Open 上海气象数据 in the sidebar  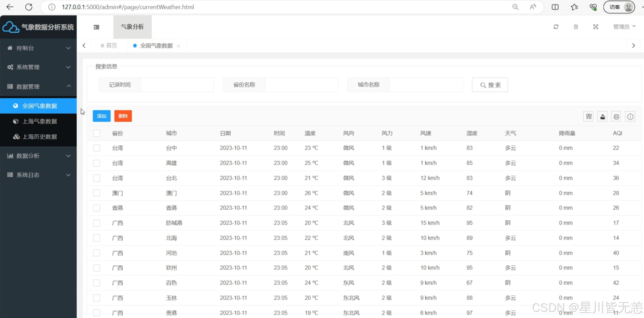tap(40, 121)
